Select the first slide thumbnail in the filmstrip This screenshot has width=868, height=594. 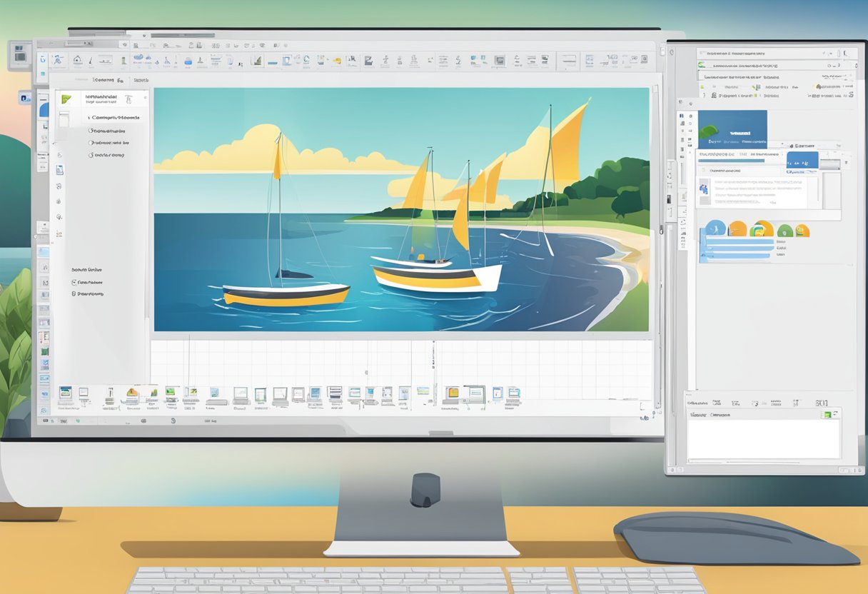pos(71,394)
